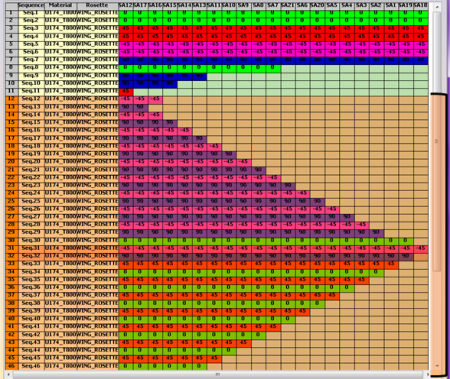This screenshot has width=450, height=379.
Task: Select row number 46 header
Action: point(12,366)
